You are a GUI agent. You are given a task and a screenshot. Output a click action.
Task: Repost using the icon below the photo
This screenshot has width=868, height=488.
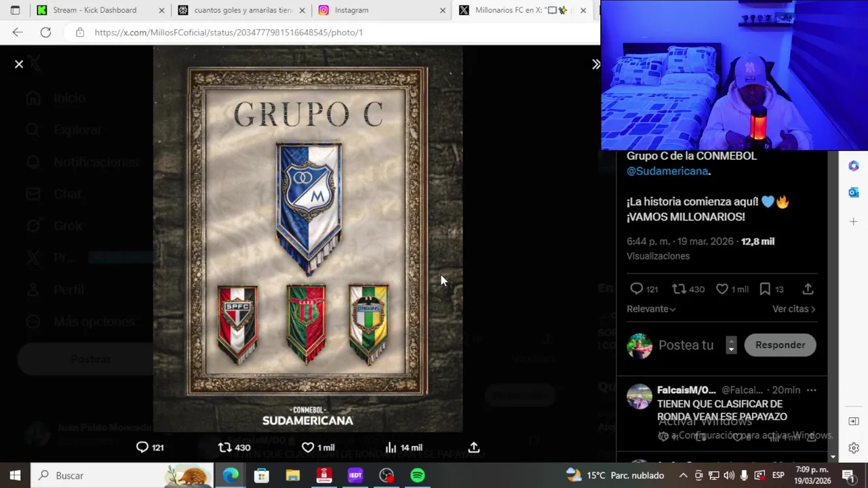point(224,447)
